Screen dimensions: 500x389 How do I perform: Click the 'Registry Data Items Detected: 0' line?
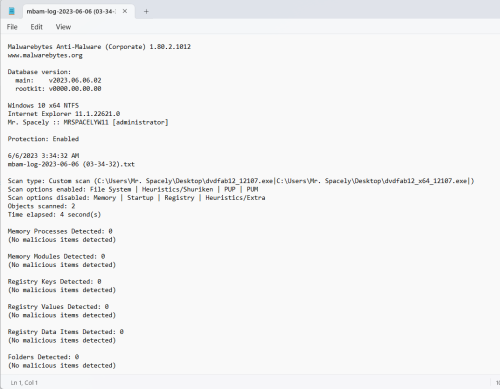66,332
